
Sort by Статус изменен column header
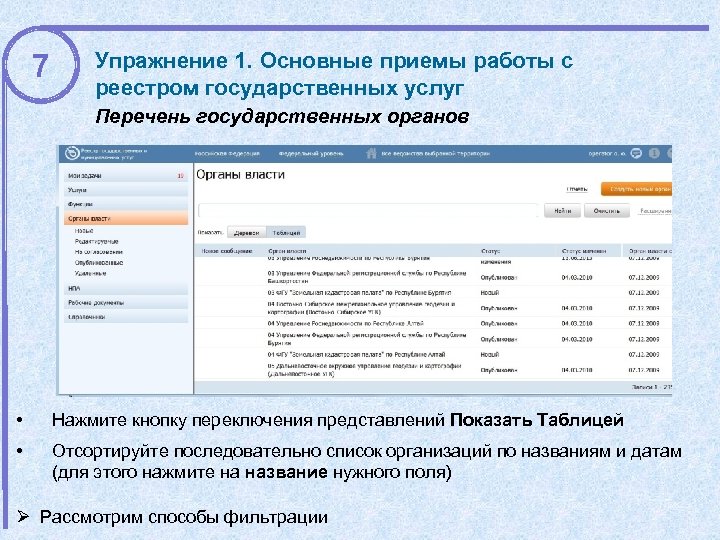584,251
